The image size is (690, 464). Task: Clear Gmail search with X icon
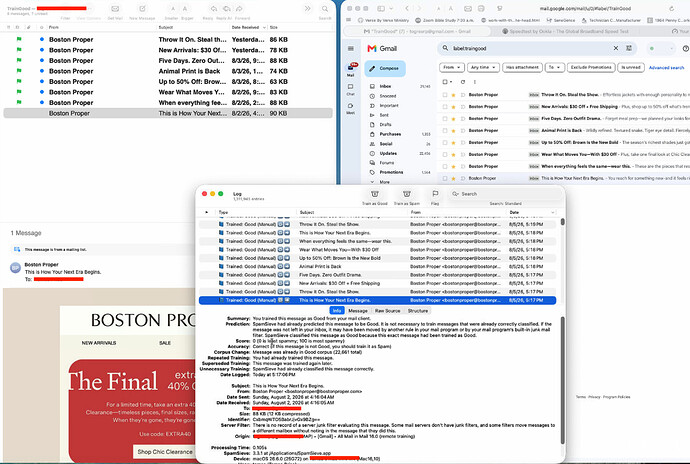[616, 48]
